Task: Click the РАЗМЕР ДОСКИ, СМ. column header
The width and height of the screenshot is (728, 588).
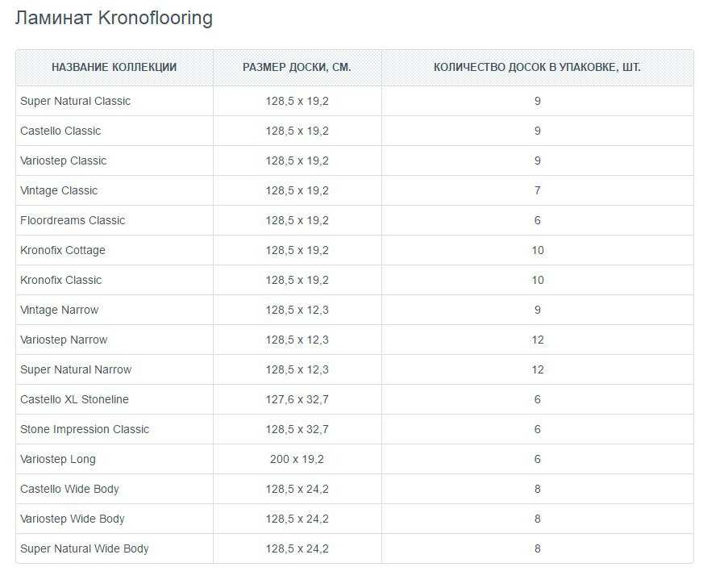Action: pos(297,67)
